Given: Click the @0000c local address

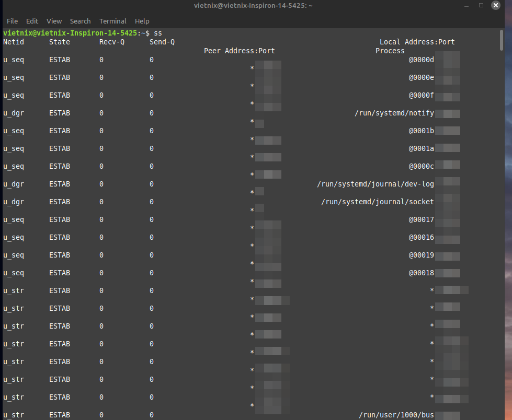Looking at the screenshot, I should click(421, 166).
